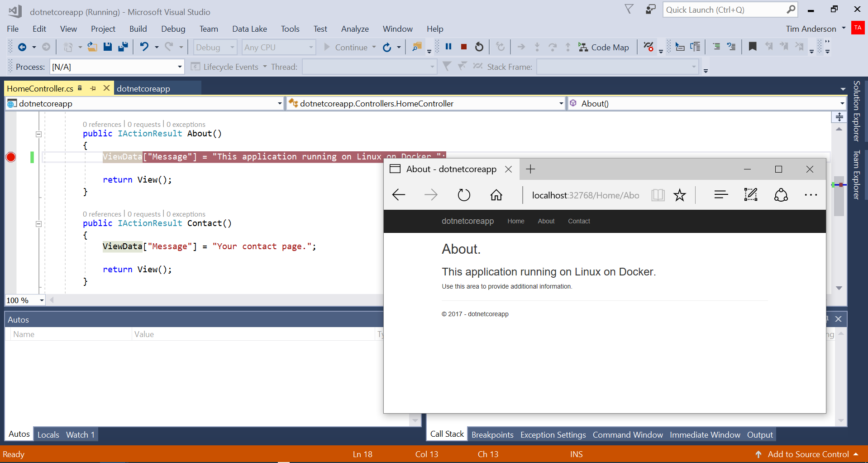Click the Display Object Member List icon

pyautogui.click(x=680, y=47)
